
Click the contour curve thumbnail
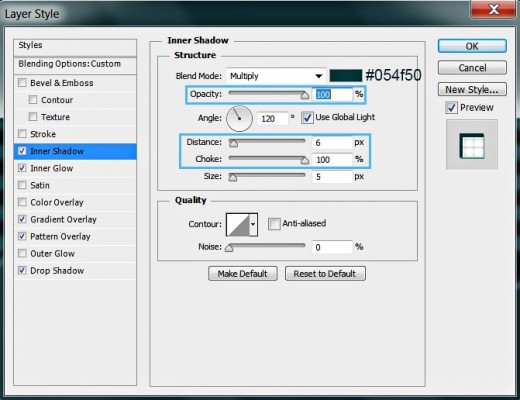[238, 225]
